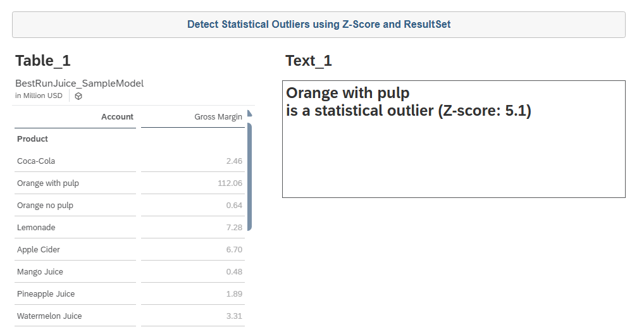Select the Watermelon Juice row label

click(49, 316)
